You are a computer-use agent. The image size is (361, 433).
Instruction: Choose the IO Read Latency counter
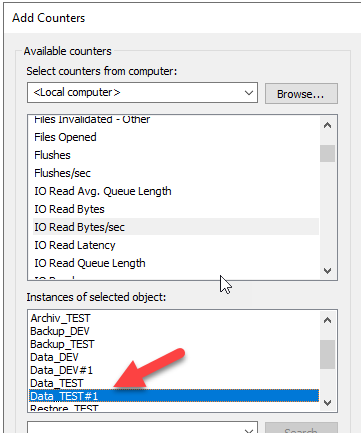(x=75, y=245)
